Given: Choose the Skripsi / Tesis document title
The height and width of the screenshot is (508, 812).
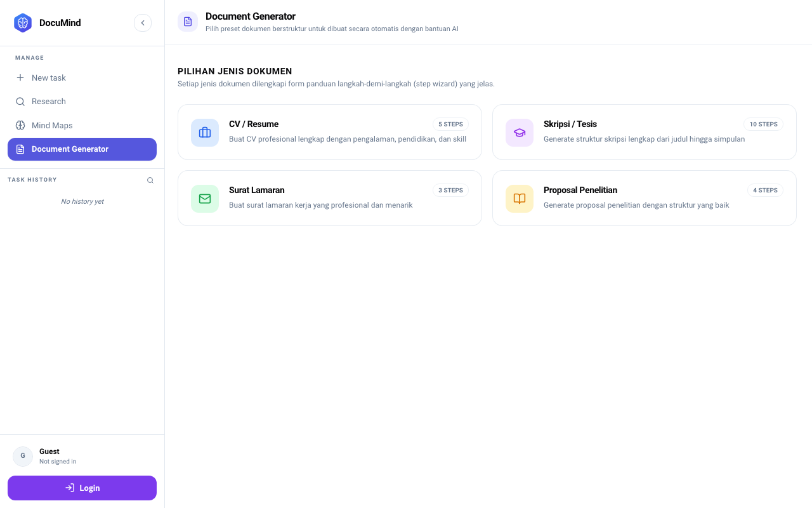Looking at the screenshot, I should click(x=570, y=124).
